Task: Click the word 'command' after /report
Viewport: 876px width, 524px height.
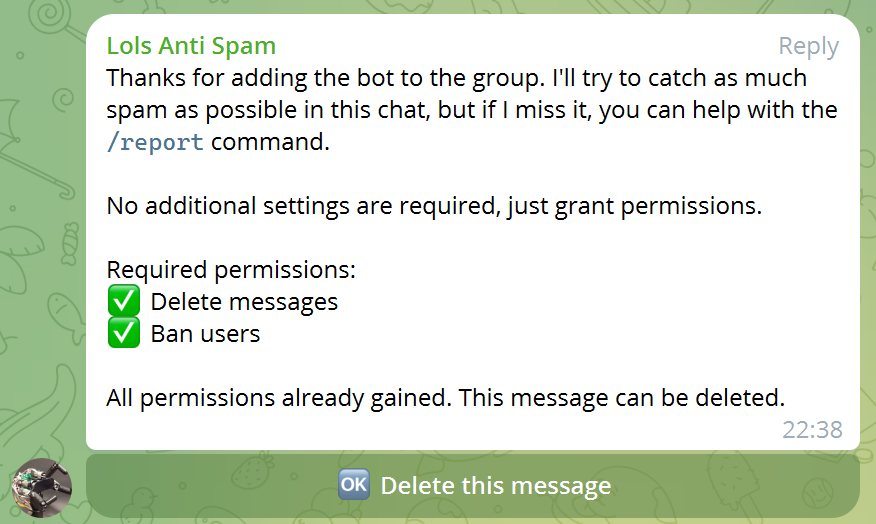Action: click(269, 142)
